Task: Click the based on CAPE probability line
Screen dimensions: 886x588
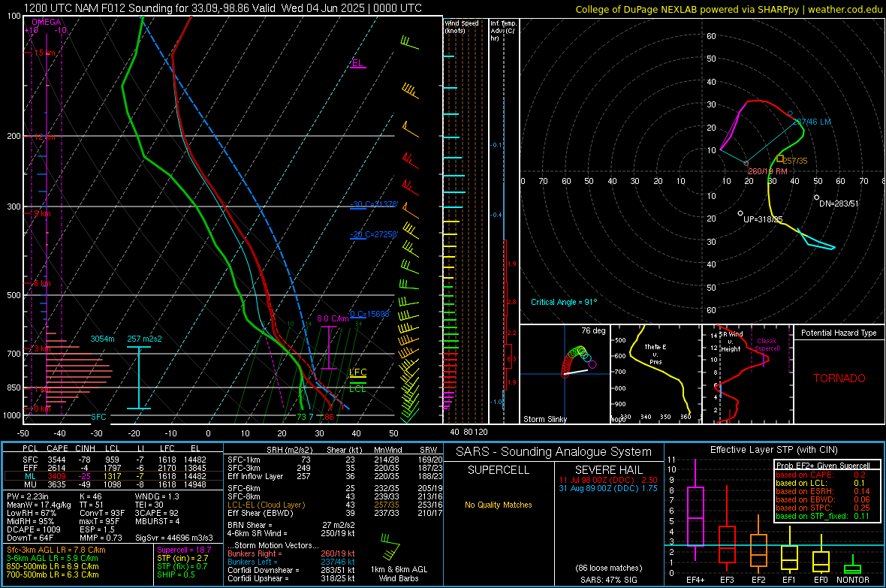Action: pos(821,475)
